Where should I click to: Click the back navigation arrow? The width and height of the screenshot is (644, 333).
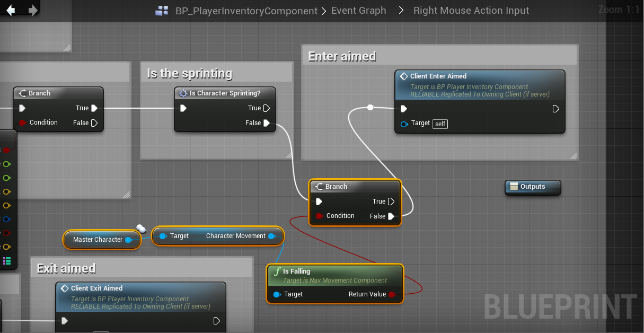point(11,11)
